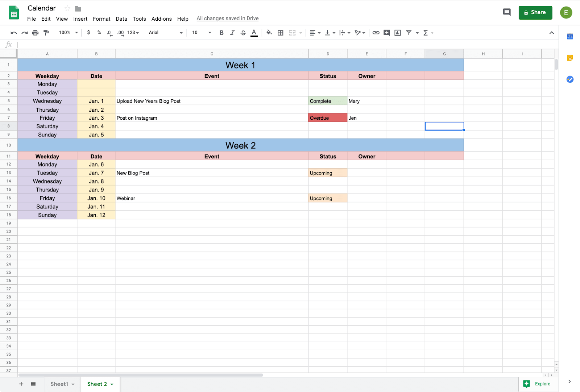Show side panel with bottom-right chevron
The height and width of the screenshot is (392, 580).
click(569, 381)
